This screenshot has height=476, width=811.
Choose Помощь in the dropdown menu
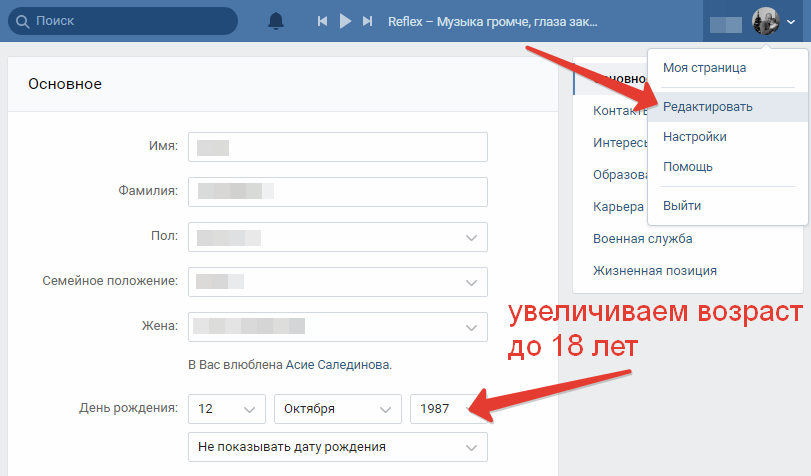pos(688,166)
